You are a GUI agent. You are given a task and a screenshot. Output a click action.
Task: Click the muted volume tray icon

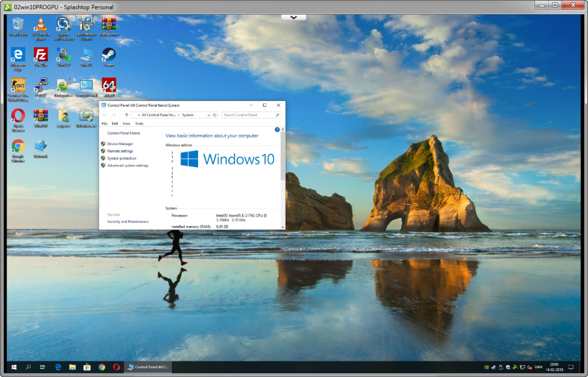[x=530, y=367]
